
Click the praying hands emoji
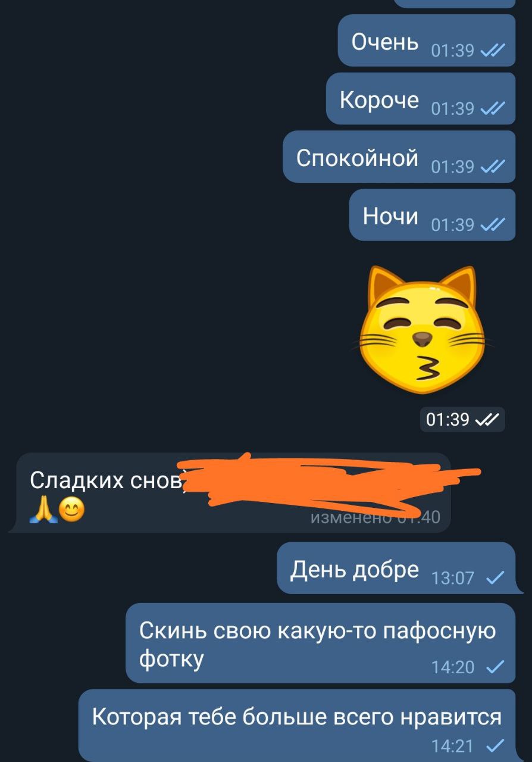pos(43,510)
